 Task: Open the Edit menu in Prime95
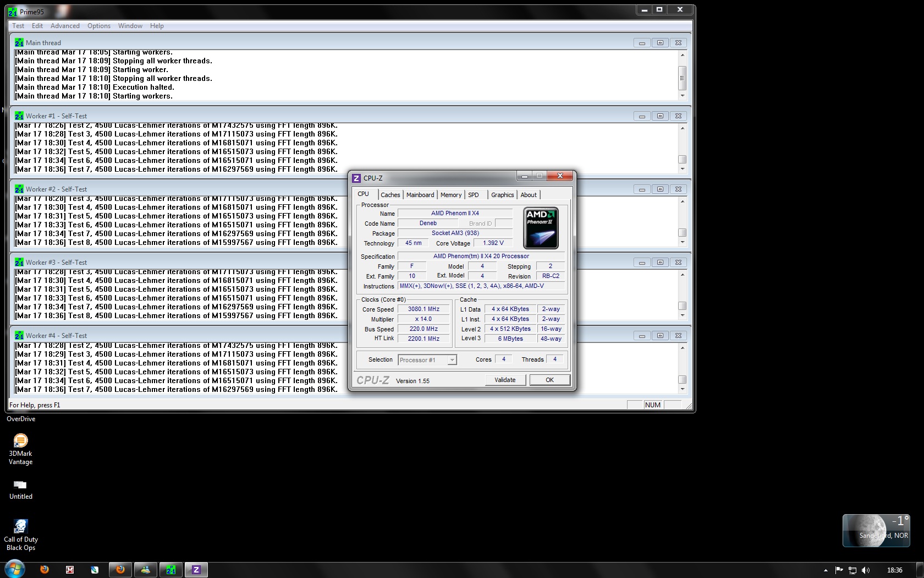pyautogui.click(x=37, y=26)
